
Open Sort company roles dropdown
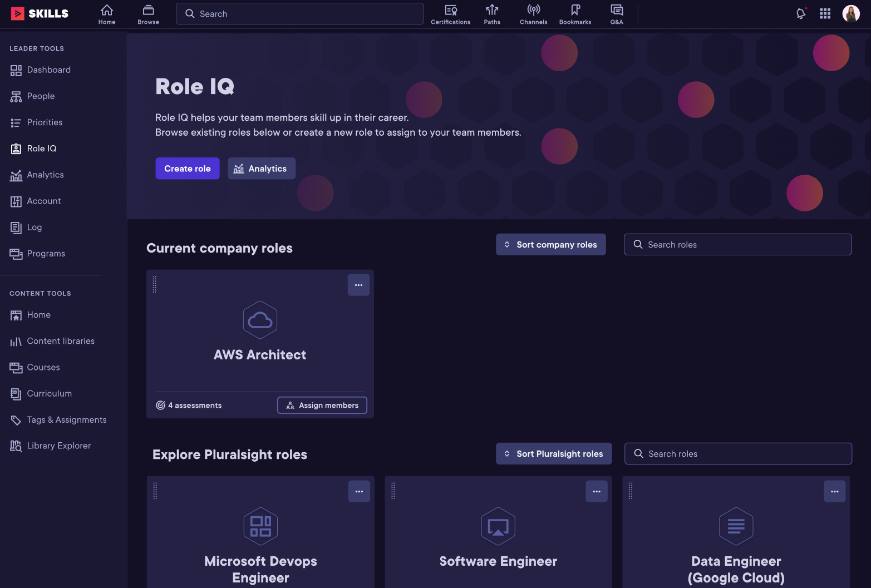tap(551, 245)
